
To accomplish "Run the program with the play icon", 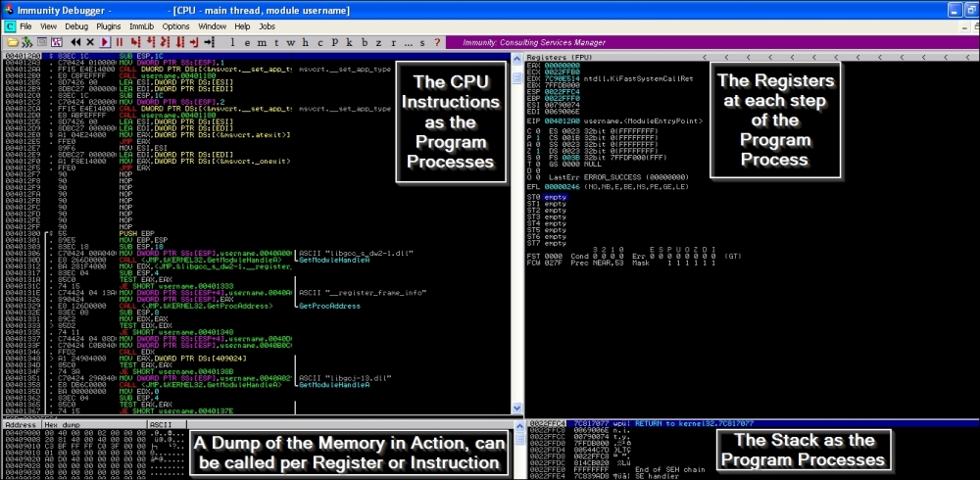I will coord(105,42).
